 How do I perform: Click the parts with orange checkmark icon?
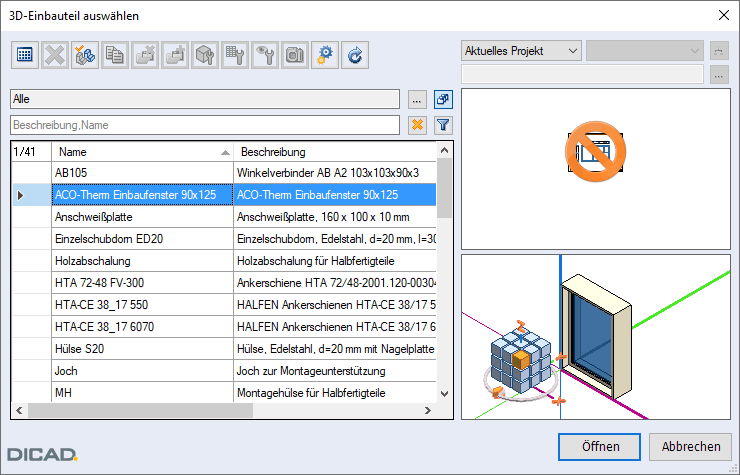coord(85,55)
